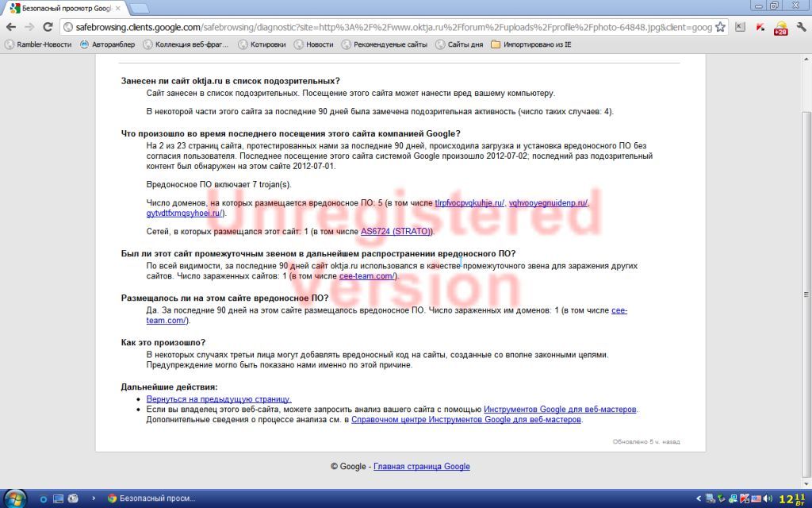Click the volume speaker tray icon
This screenshot has width=812, height=508.
click(x=768, y=498)
